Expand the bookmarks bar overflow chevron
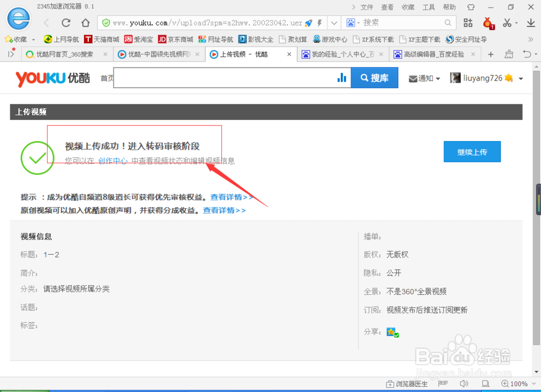The height and width of the screenshot is (392, 541). click(x=531, y=39)
